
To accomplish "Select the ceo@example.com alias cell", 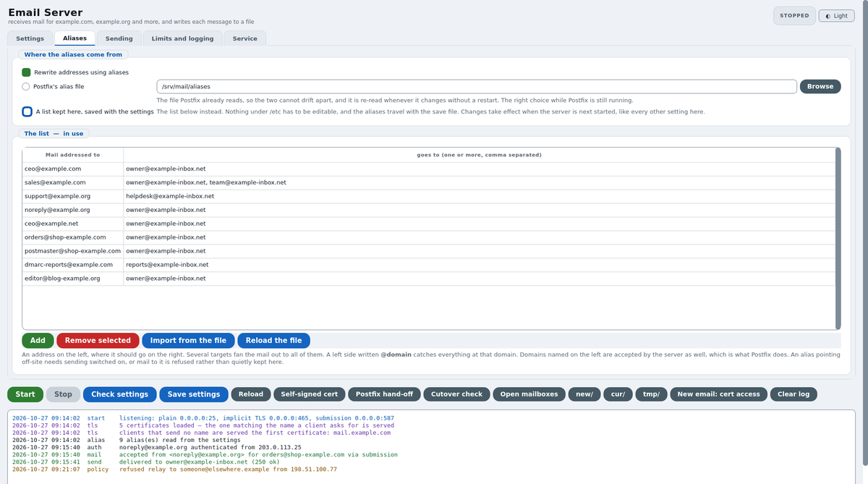I will tap(72, 169).
